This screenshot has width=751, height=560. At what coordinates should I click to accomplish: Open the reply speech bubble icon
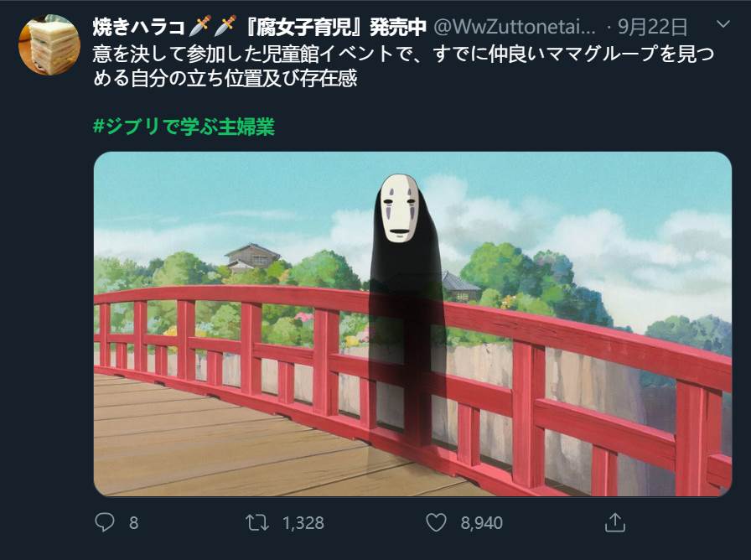coord(105,522)
